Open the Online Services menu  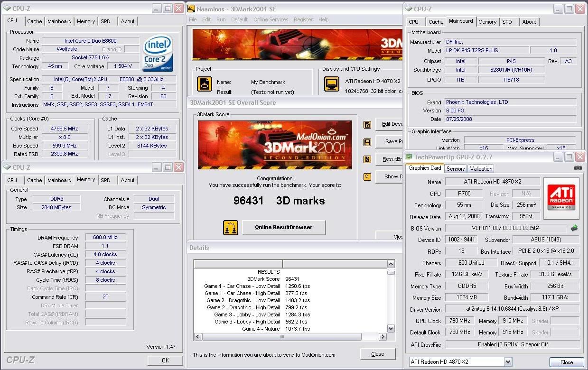click(x=271, y=19)
